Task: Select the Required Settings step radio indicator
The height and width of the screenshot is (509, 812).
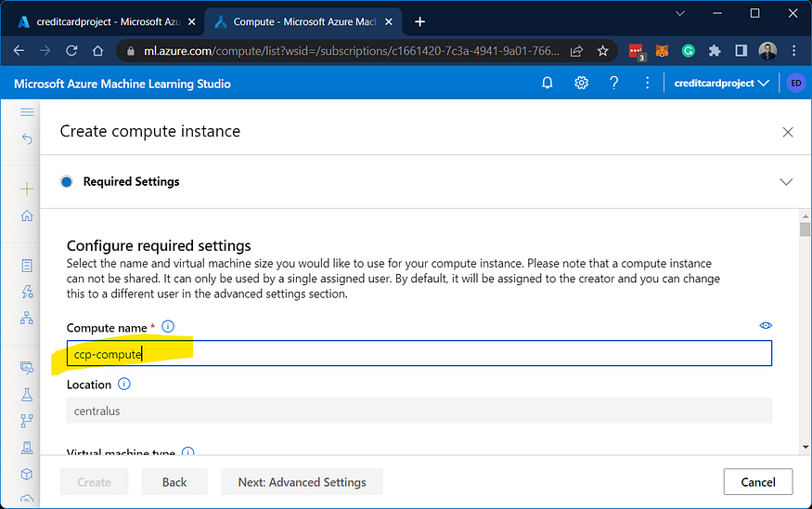Action: coord(66,182)
